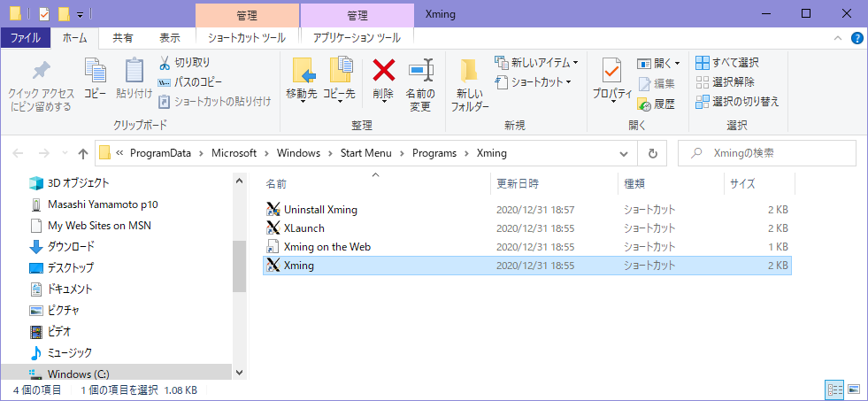Open Downloads (ダウンロード) in navigation pane
868x401 pixels.
62,246
